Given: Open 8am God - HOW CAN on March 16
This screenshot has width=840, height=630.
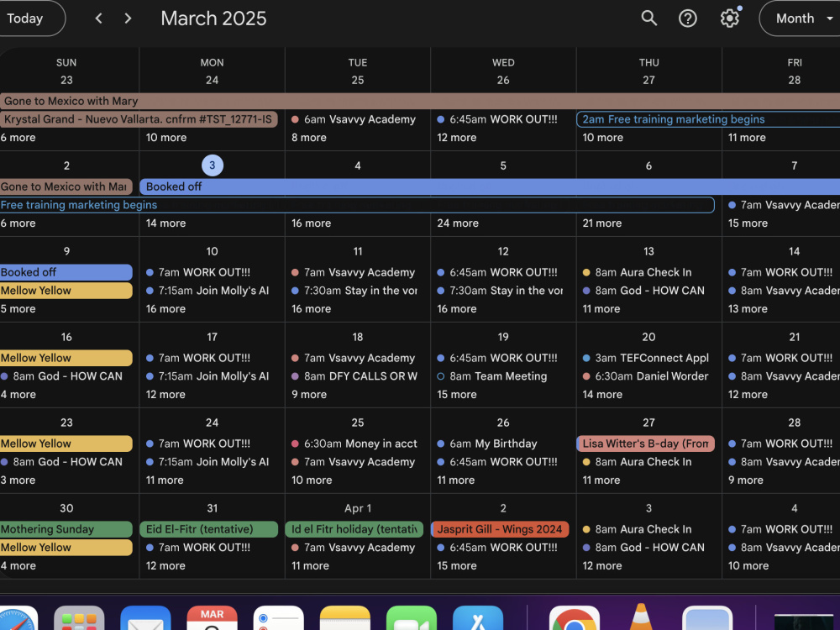Looking at the screenshot, I should [61, 376].
